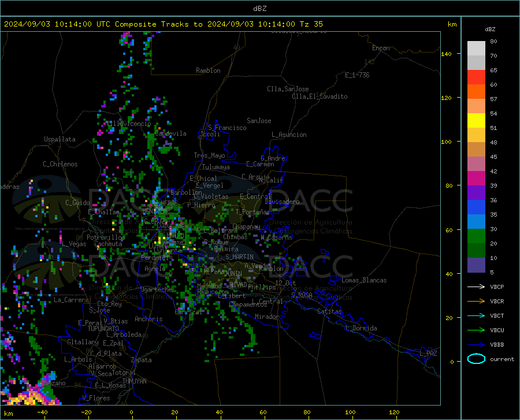Select the light blue 30 dBZ swatch
This screenshot has height=420, width=520.
(x=476, y=222)
